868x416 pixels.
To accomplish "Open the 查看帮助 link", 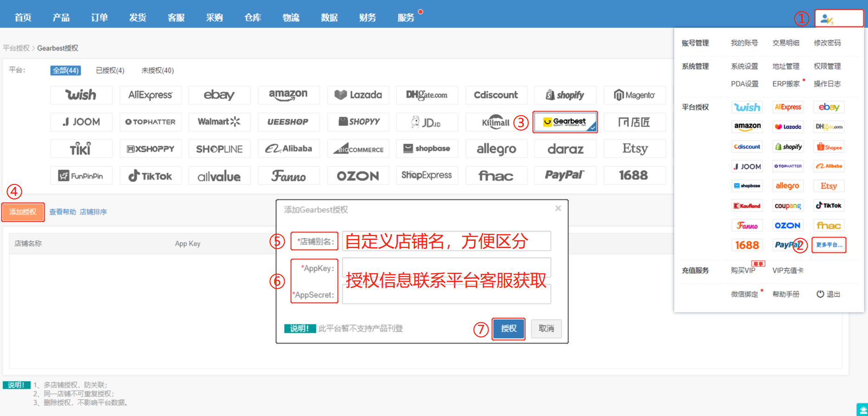I will click(63, 212).
